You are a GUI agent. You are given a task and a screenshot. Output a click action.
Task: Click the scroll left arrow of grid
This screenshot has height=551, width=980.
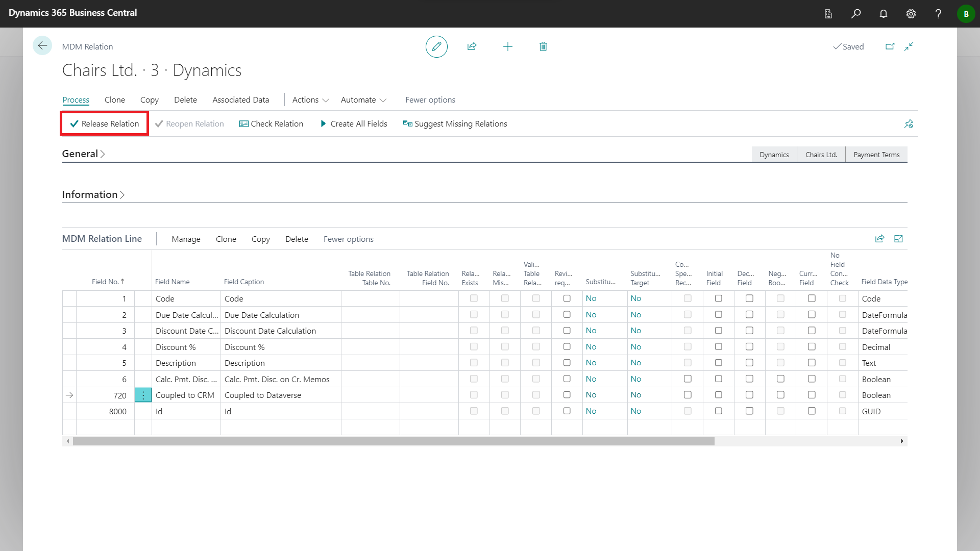point(67,441)
